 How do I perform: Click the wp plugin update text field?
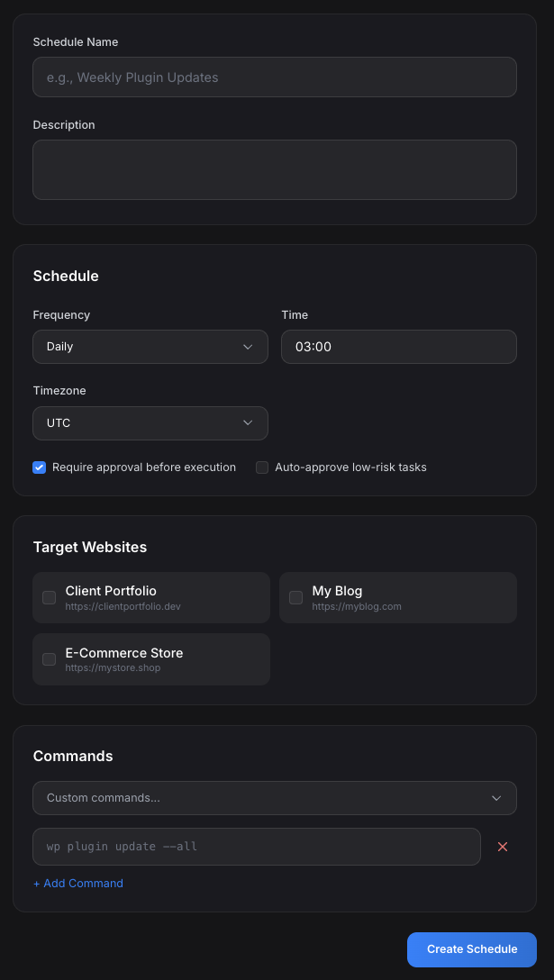point(257,847)
